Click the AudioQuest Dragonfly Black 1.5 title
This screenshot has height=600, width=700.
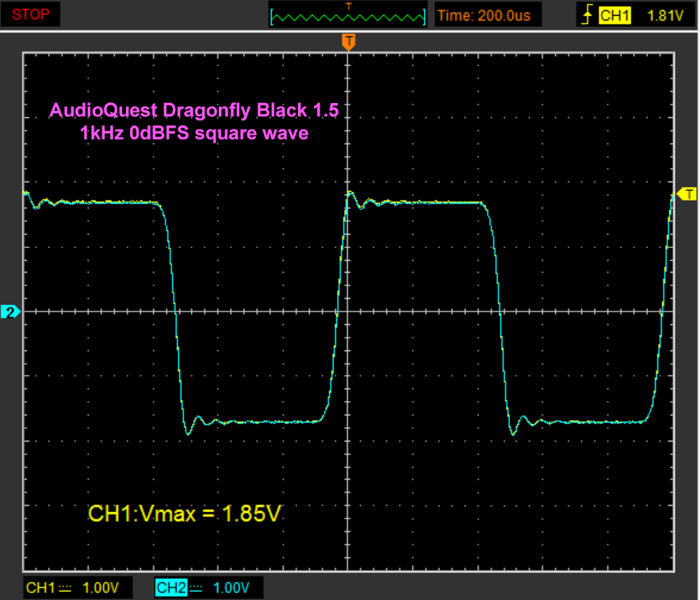(x=194, y=110)
